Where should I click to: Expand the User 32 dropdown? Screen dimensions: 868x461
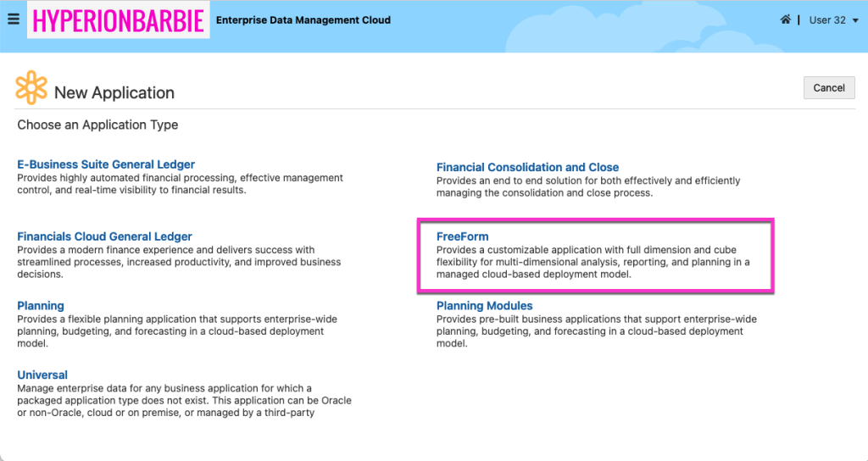[833, 20]
